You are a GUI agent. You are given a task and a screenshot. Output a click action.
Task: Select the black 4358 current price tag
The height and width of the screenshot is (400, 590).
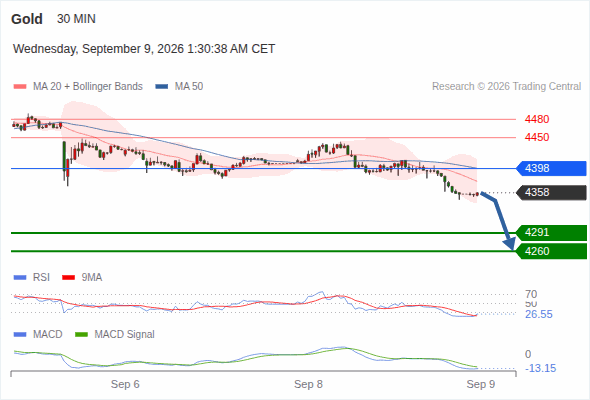point(551,193)
